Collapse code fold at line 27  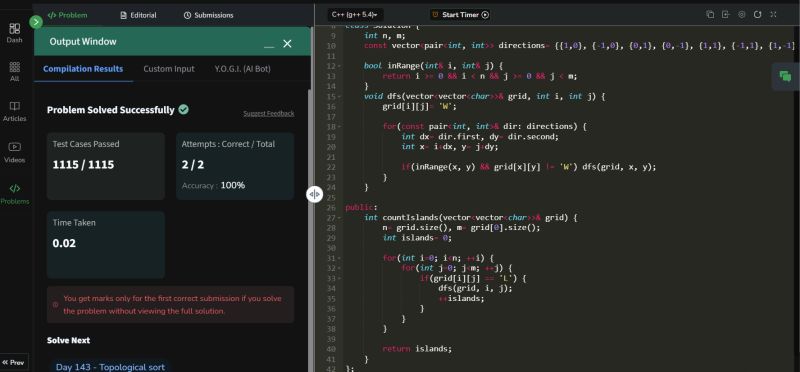340,218
